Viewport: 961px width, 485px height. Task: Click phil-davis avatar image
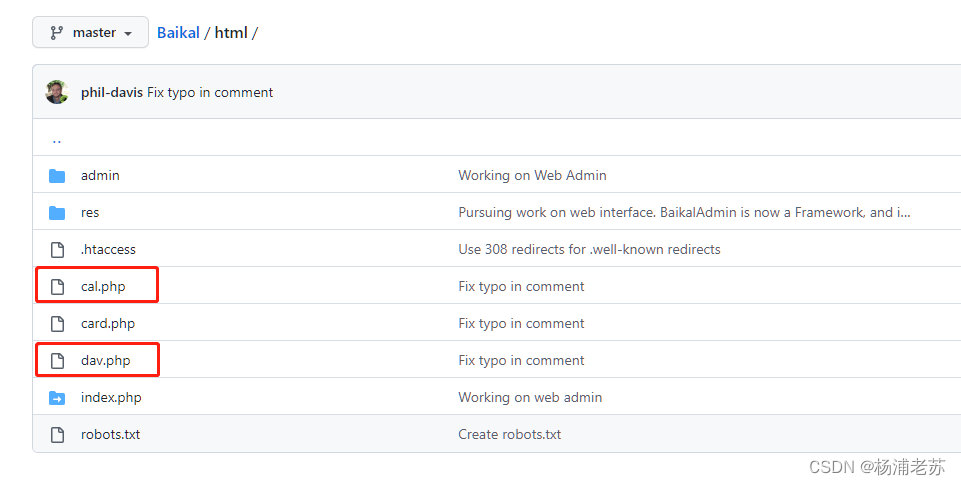point(57,92)
